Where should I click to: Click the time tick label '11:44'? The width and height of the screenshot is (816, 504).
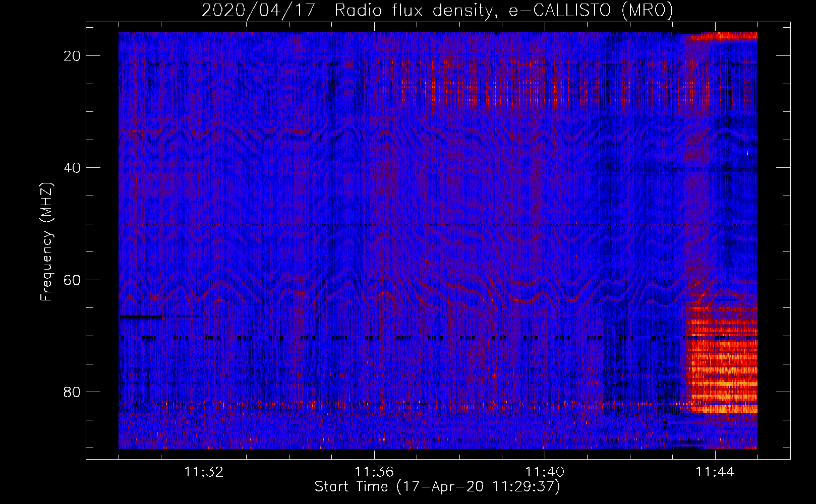[715, 472]
